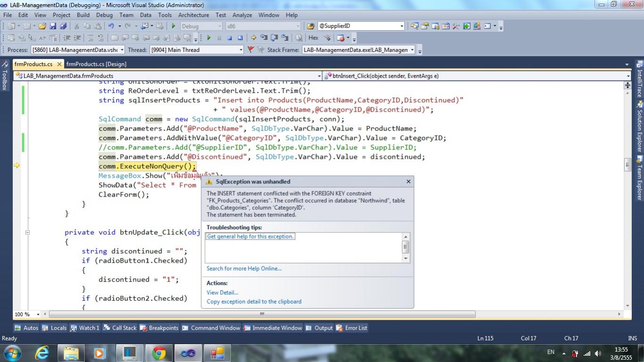Close the frmProducts.cs editor tab
Viewport: 644px width, 362px height.
[59, 64]
